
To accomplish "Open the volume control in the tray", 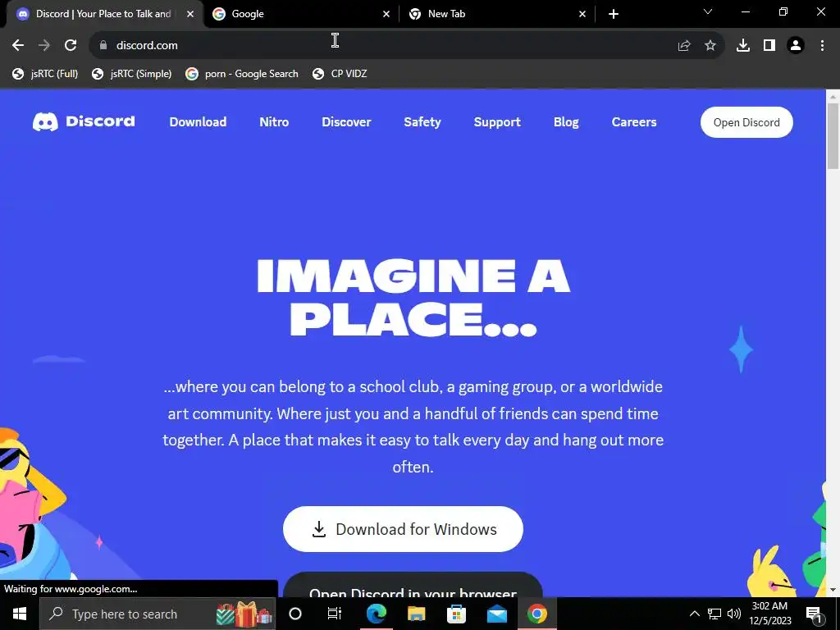I will click(734, 614).
